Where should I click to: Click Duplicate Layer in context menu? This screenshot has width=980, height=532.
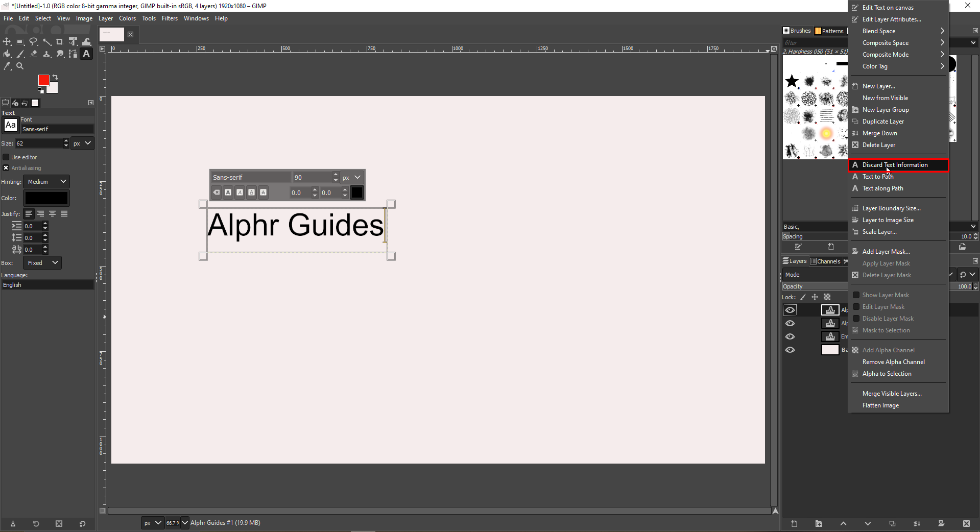[898, 122]
